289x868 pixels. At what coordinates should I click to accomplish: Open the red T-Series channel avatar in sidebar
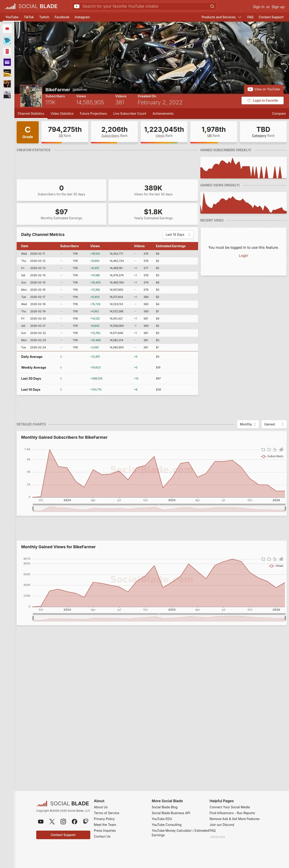(7, 51)
